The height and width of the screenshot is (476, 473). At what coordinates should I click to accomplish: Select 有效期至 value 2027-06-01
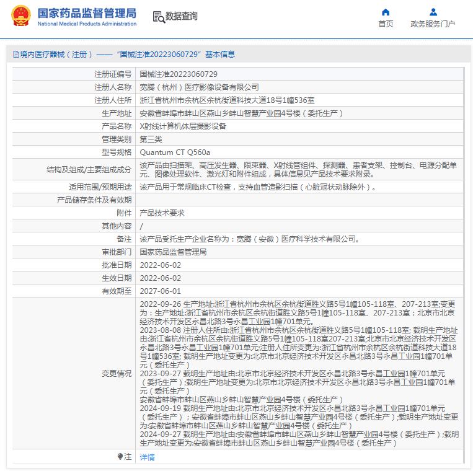pos(161,291)
